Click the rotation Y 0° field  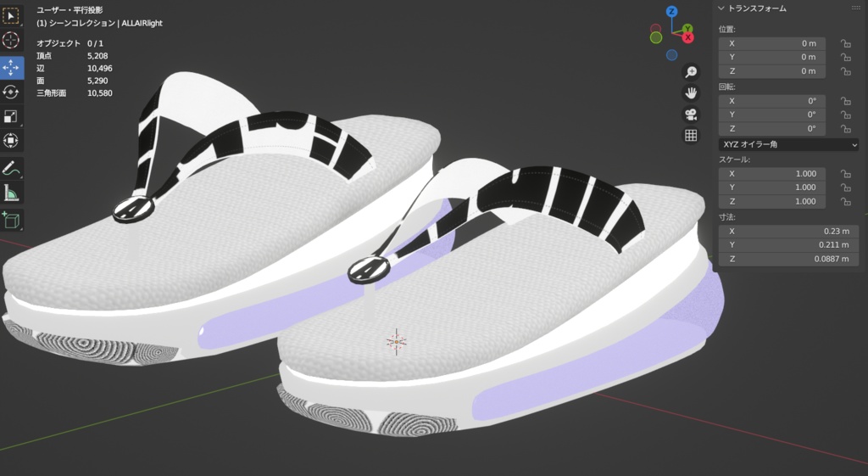click(771, 115)
